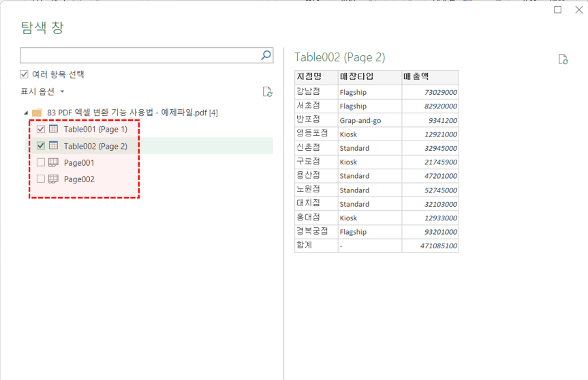
Task: Click the 용산점 cell
Action: (316, 176)
